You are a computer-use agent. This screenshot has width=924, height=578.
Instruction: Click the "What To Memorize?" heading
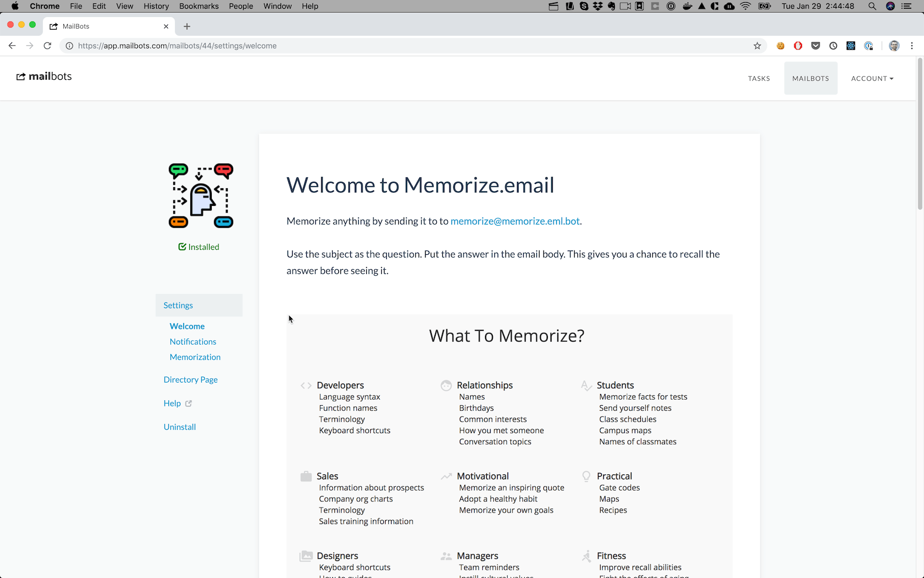pyautogui.click(x=507, y=336)
